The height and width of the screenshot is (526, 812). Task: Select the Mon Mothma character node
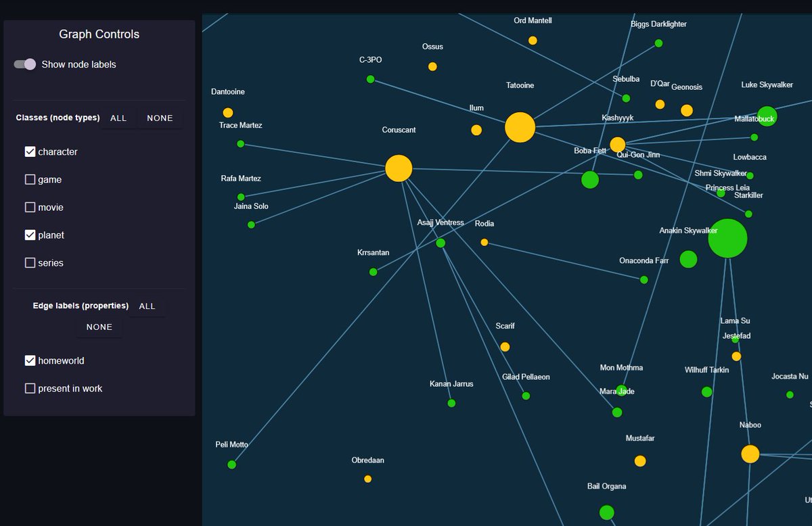point(621,390)
